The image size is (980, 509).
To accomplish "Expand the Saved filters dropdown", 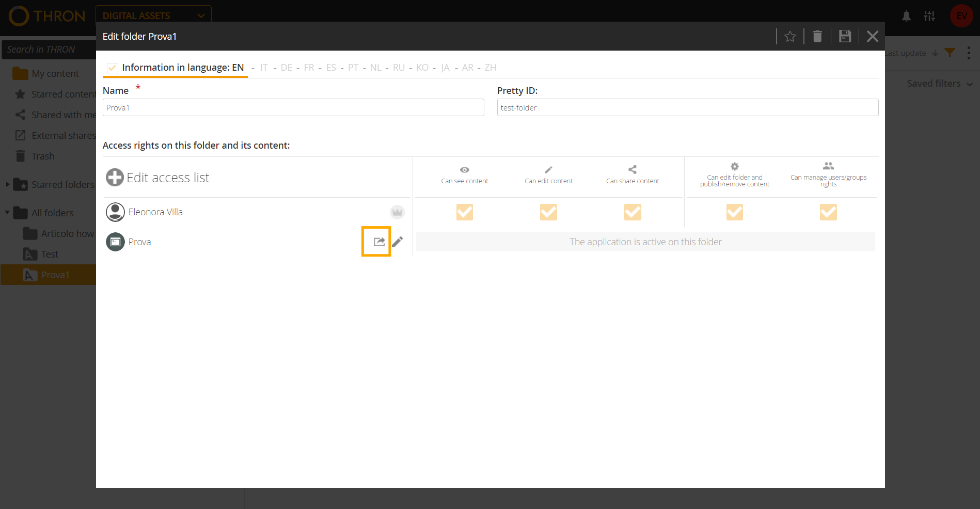I will [x=940, y=84].
